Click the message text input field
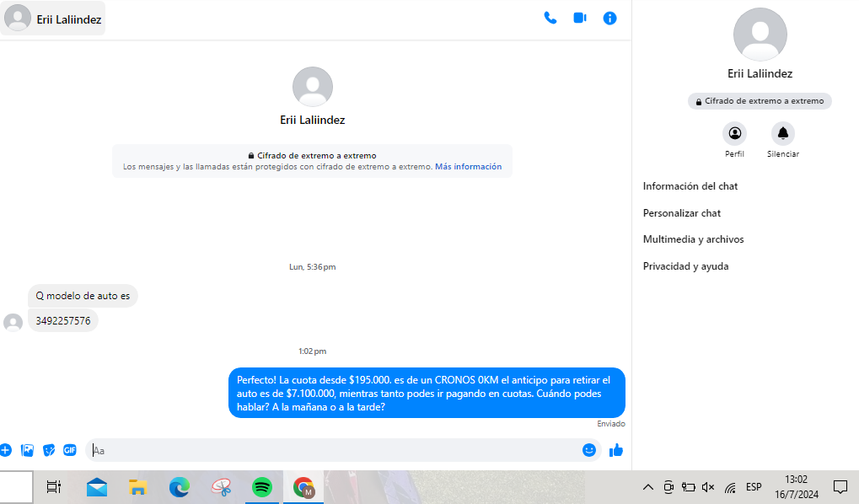This screenshot has width=859, height=504. click(337, 450)
